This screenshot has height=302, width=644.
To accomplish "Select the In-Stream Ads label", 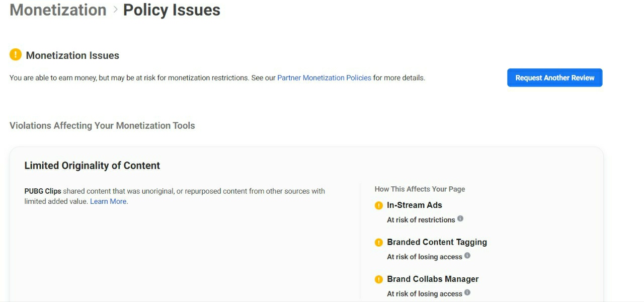I will (x=415, y=205).
